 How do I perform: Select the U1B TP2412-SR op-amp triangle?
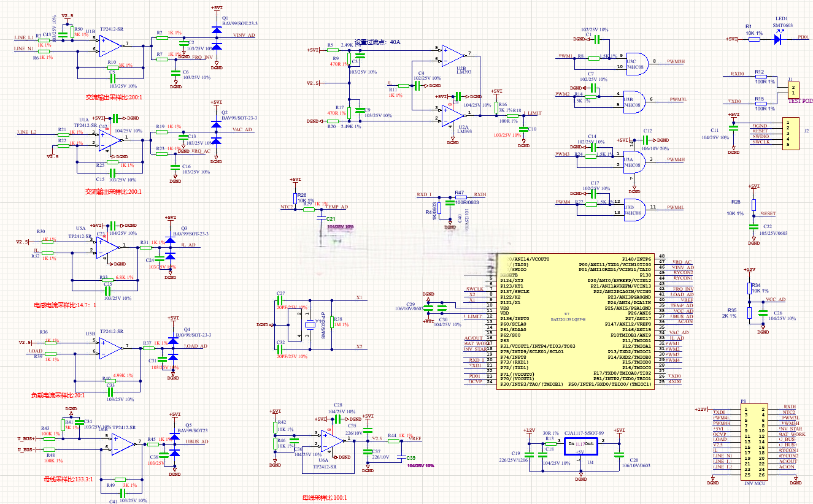pyautogui.click(x=110, y=45)
